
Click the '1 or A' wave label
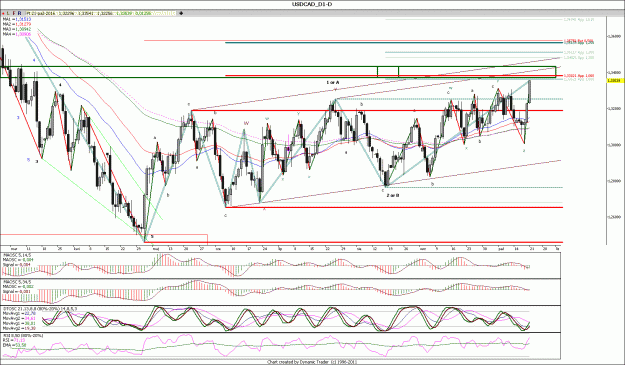(x=333, y=82)
